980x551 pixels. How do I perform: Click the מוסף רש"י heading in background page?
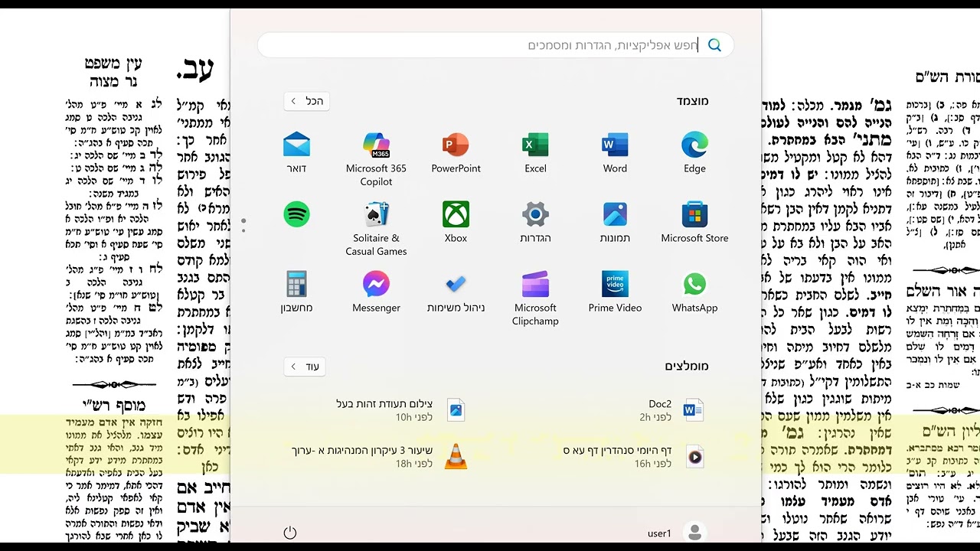click(114, 406)
